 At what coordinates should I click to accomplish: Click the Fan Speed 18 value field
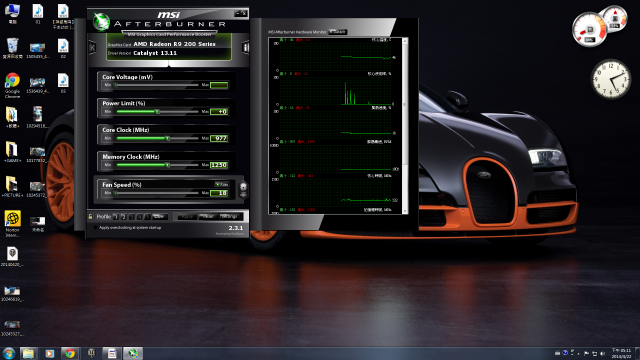tap(219, 193)
